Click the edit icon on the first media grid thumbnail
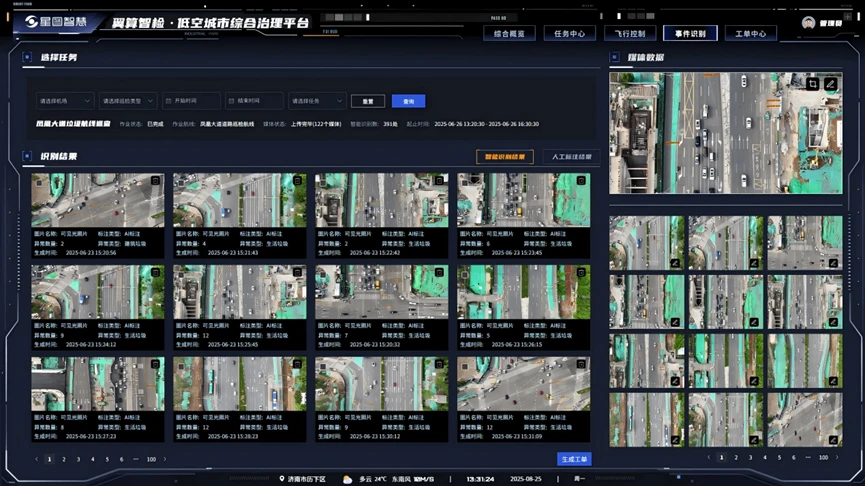865x486 pixels. 675,264
